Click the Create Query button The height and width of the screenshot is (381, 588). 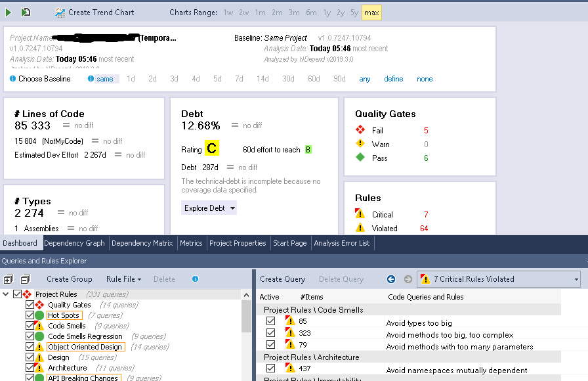pyautogui.click(x=282, y=279)
